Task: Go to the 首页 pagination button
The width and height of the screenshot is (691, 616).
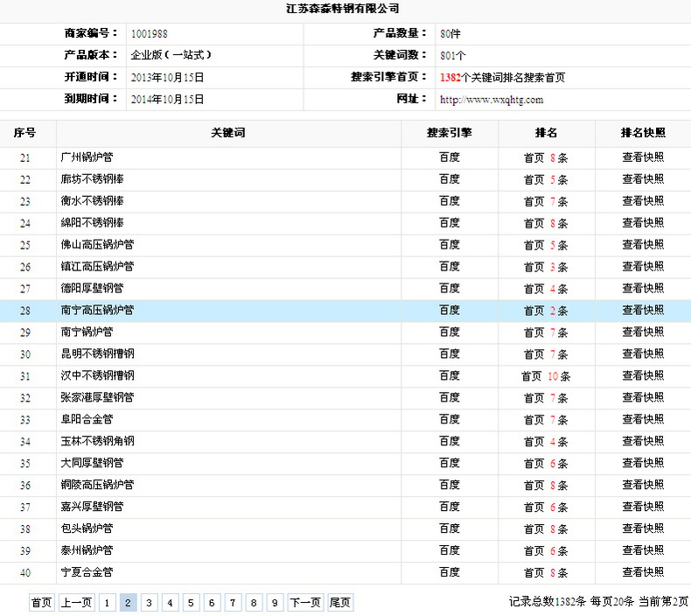Action: coord(42,602)
